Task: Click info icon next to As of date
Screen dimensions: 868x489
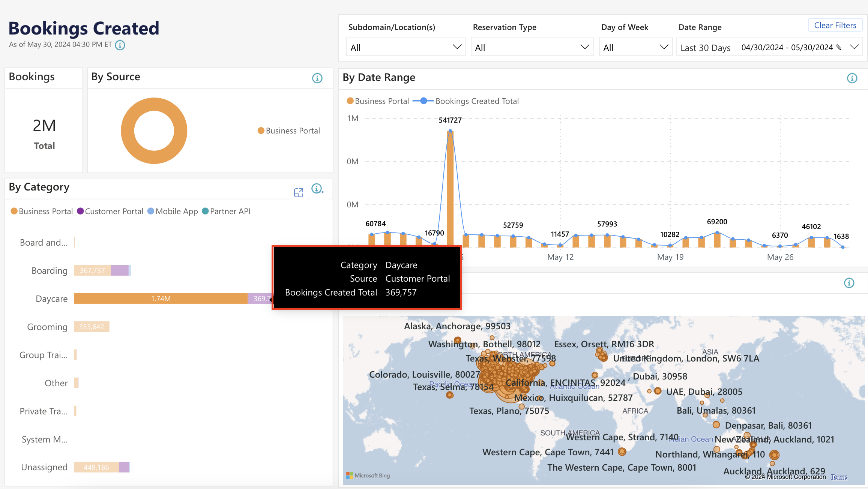Action: click(120, 45)
